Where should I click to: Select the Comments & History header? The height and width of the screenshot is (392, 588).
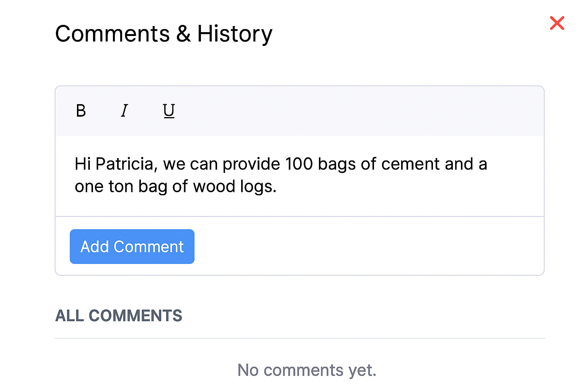[x=164, y=34]
